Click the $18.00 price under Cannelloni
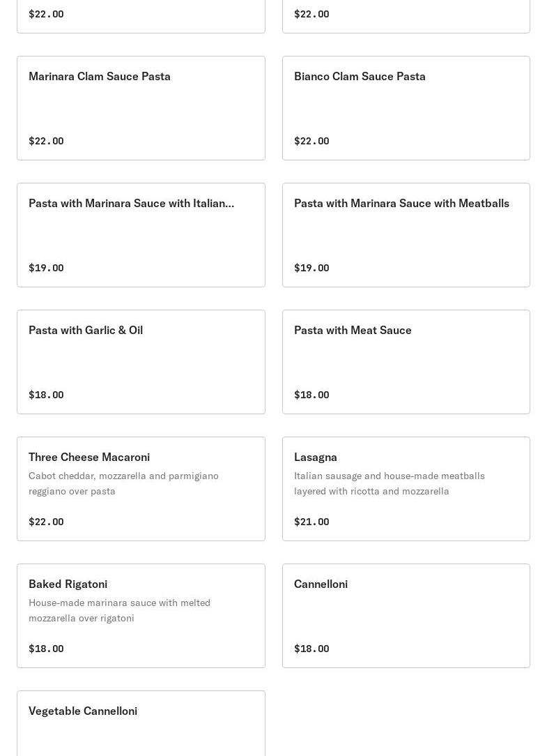 pos(311,649)
